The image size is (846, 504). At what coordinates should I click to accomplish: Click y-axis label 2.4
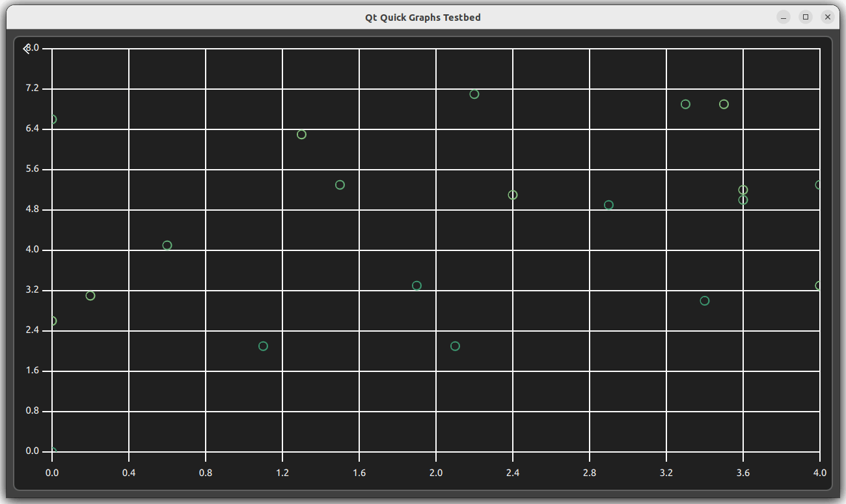click(33, 330)
